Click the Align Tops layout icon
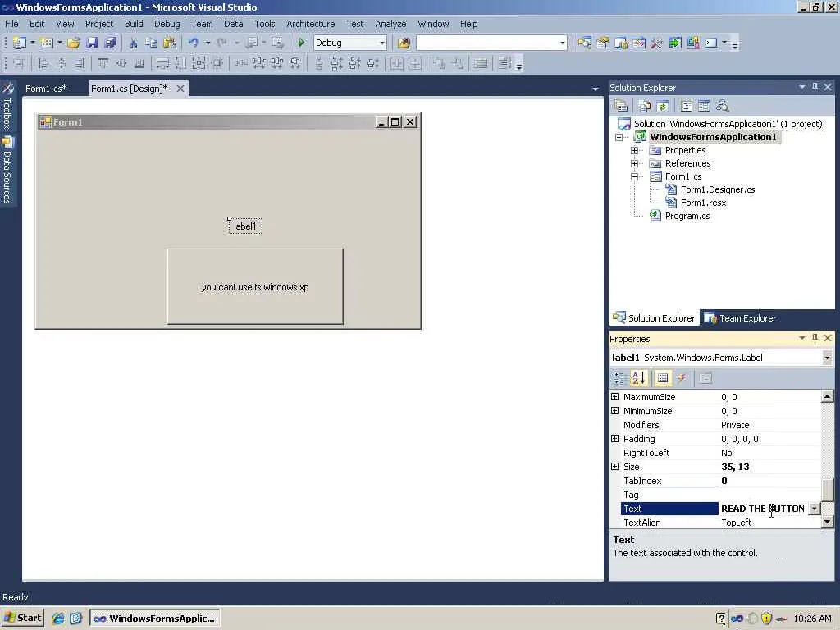This screenshot has height=630, width=840. tap(103, 64)
